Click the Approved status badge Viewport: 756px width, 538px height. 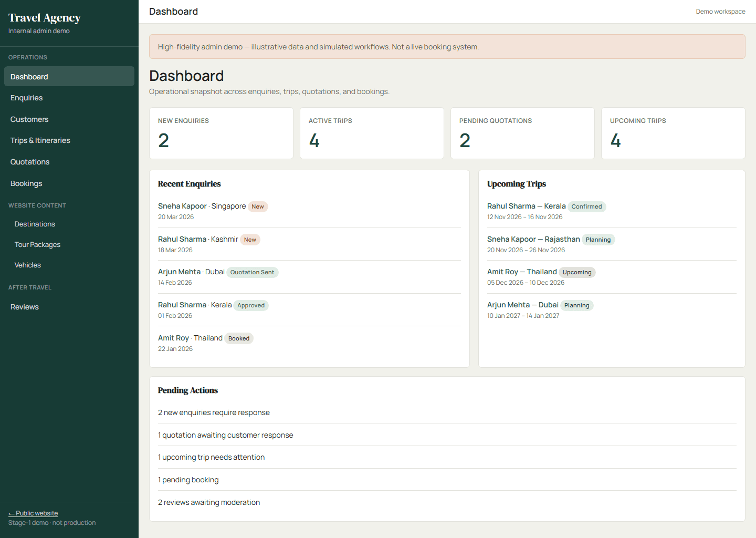tap(251, 305)
